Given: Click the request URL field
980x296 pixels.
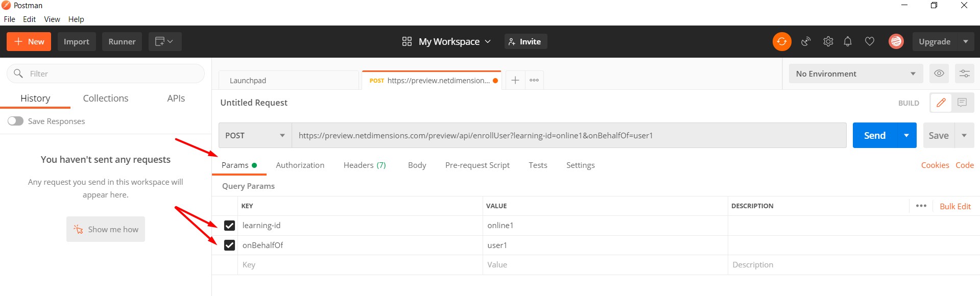Looking at the screenshot, I should (x=569, y=135).
